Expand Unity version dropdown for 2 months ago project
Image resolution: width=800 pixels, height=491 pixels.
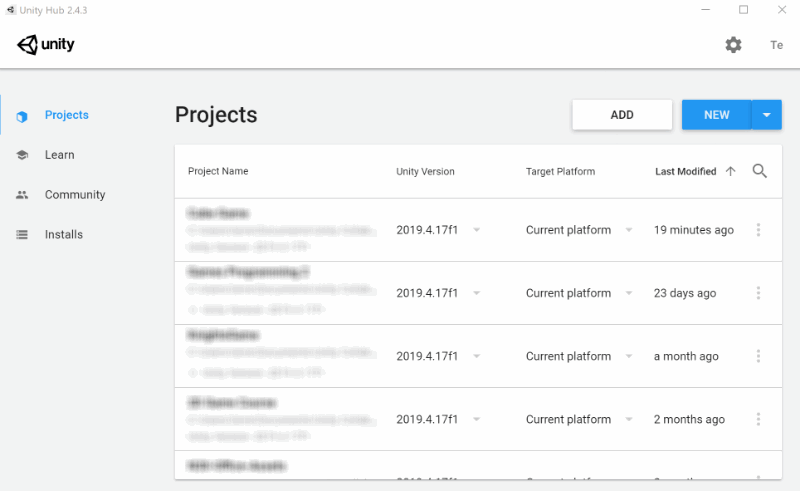point(477,419)
